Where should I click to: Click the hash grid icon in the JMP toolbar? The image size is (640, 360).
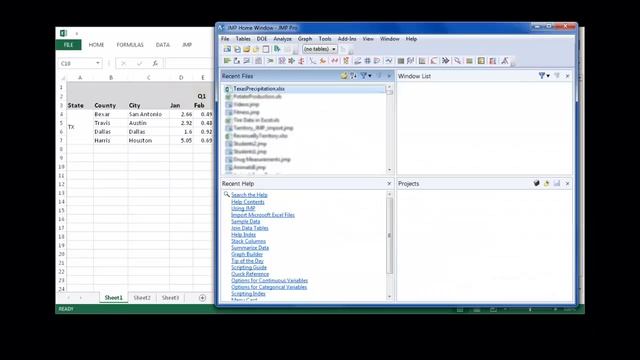[367, 61]
